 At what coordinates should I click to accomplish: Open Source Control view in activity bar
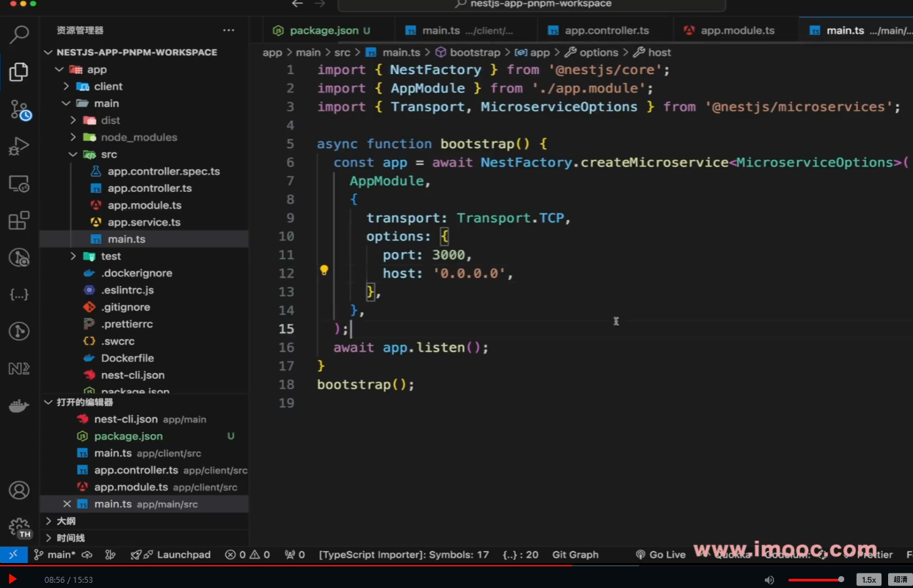click(20, 109)
